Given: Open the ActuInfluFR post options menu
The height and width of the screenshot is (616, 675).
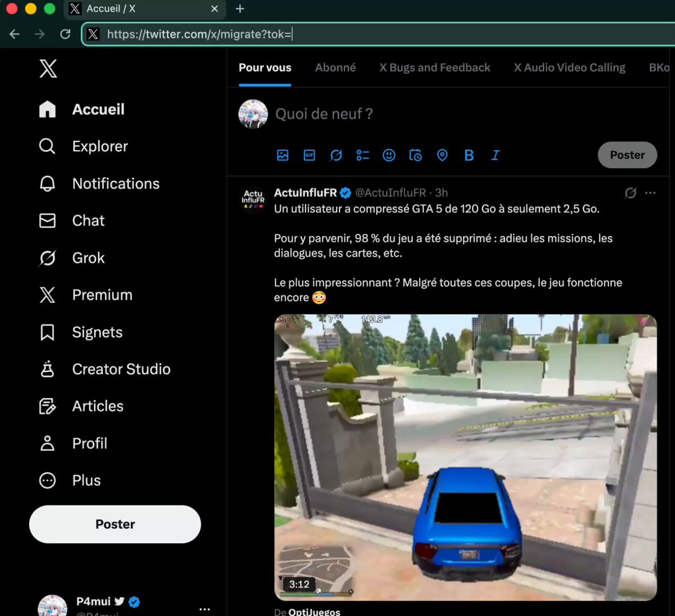Looking at the screenshot, I should click(x=650, y=193).
